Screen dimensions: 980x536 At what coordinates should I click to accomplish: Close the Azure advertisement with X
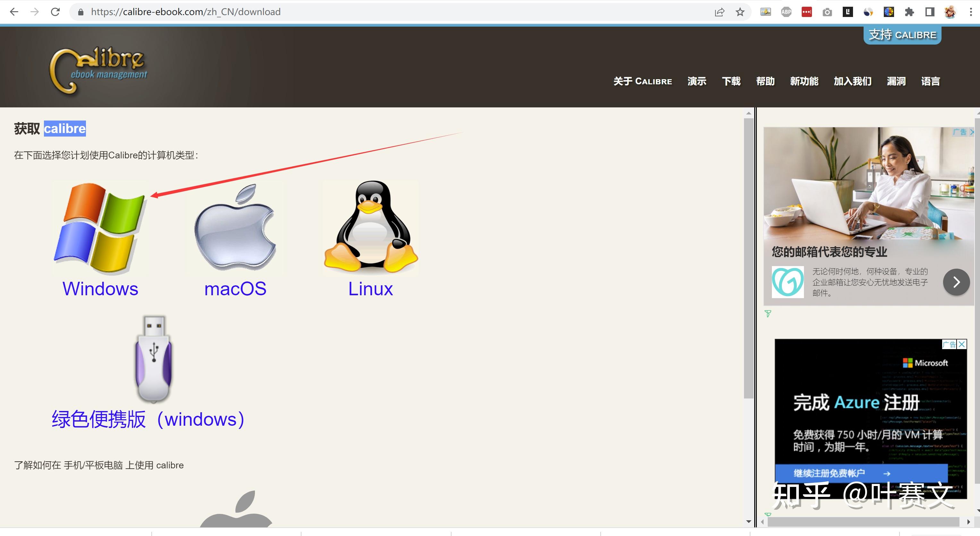click(962, 344)
